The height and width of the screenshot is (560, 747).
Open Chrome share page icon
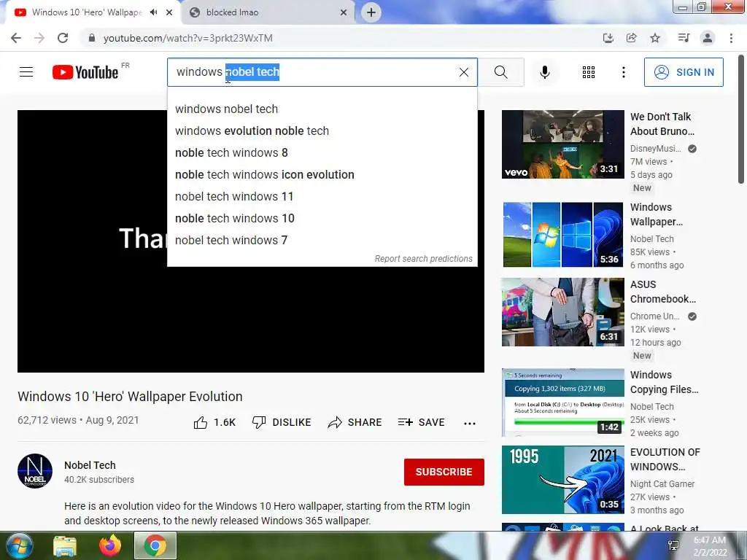[x=631, y=38]
